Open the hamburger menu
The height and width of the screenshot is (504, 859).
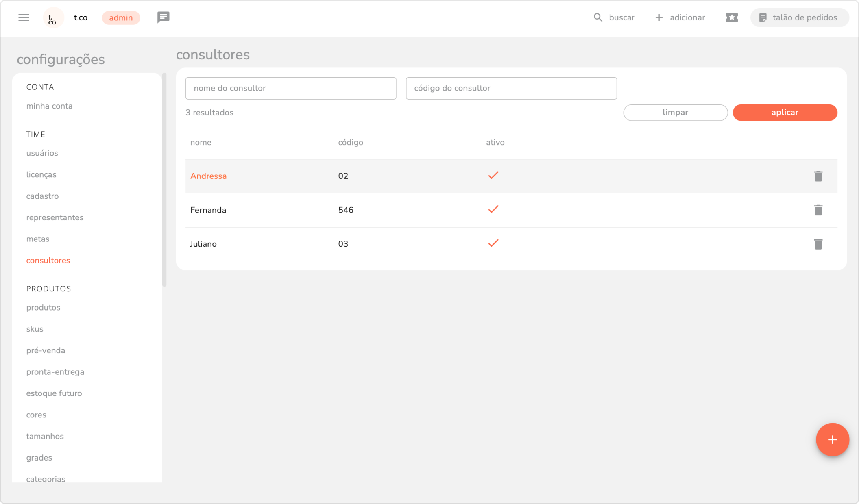(24, 17)
